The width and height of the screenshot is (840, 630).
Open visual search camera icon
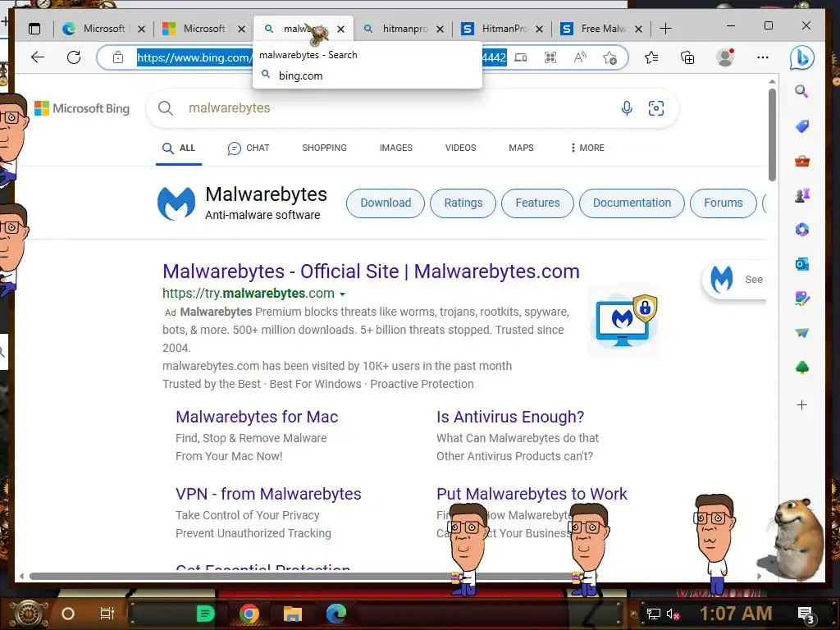(656, 108)
